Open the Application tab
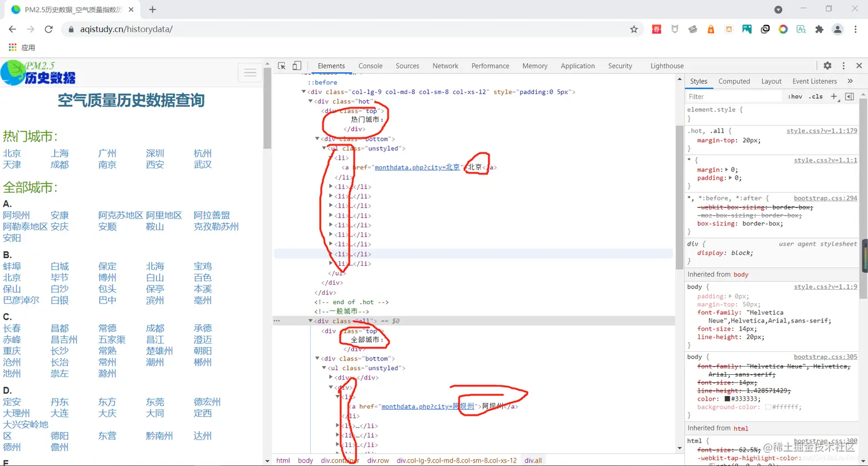This screenshot has height=466, width=868. click(x=578, y=66)
